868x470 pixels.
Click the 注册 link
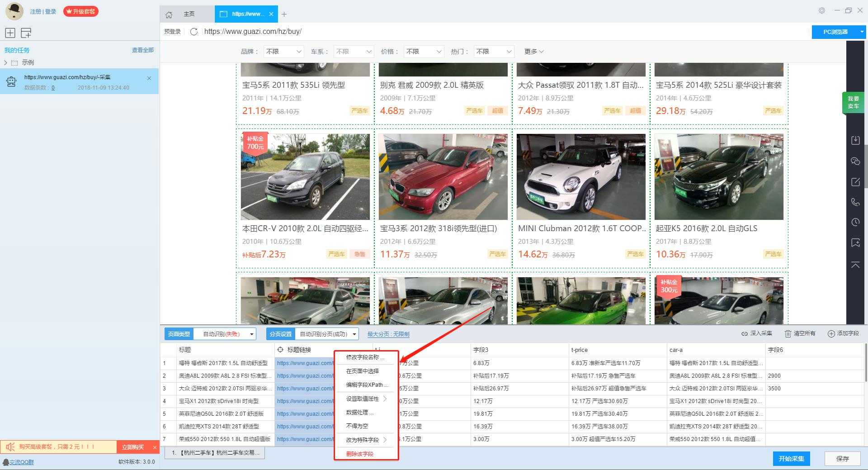35,12
